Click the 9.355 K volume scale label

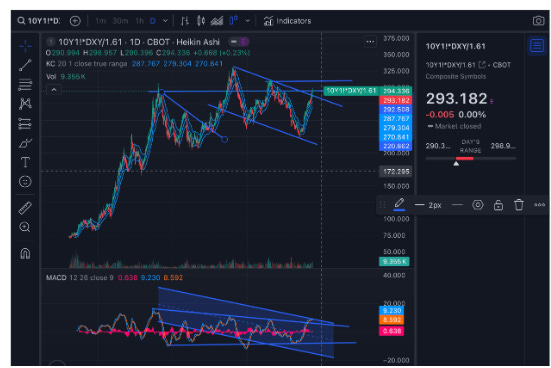coord(394,262)
